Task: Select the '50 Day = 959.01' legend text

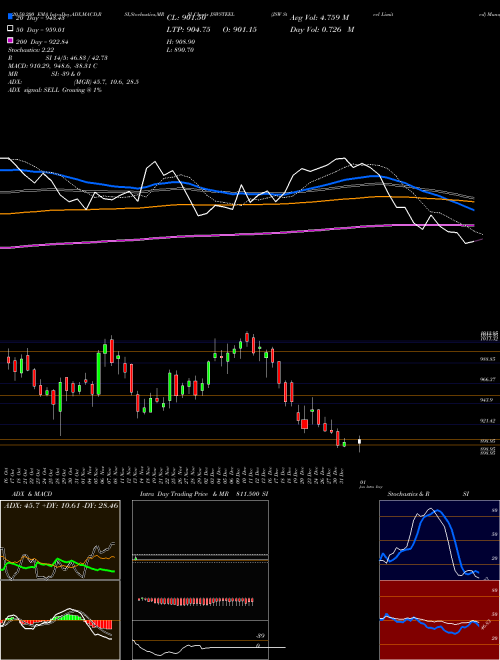Action: 40,30
